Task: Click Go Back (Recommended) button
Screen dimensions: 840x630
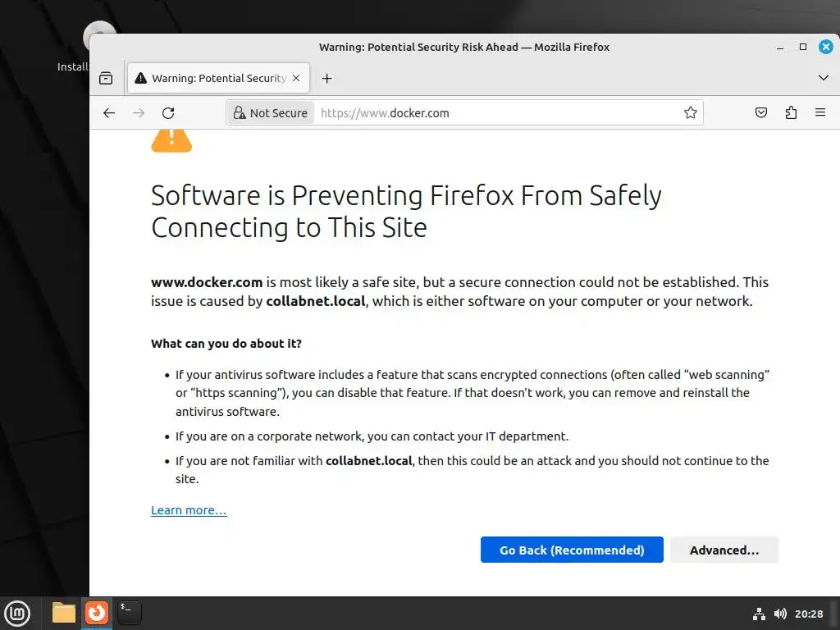Action: (572, 550)
